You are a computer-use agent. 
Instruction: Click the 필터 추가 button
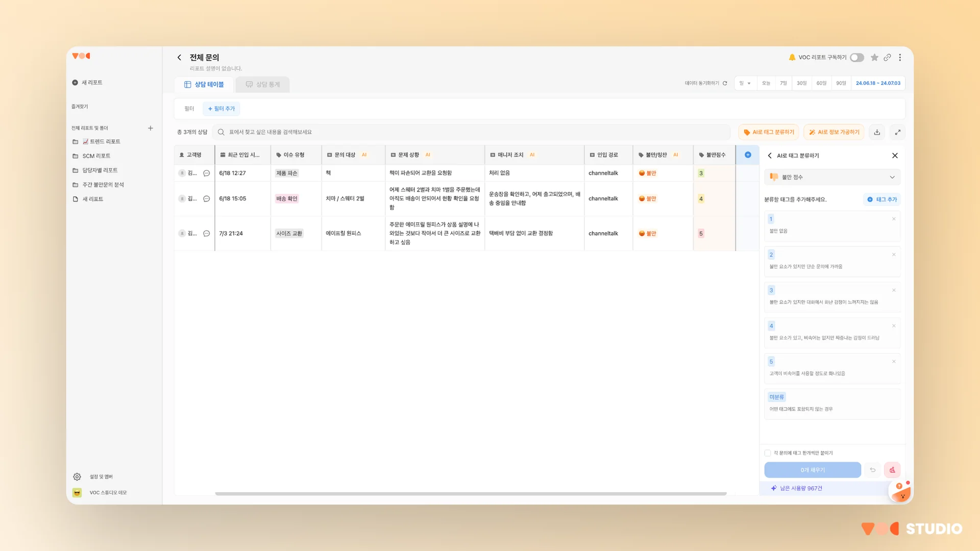click(x=222, y=109)
